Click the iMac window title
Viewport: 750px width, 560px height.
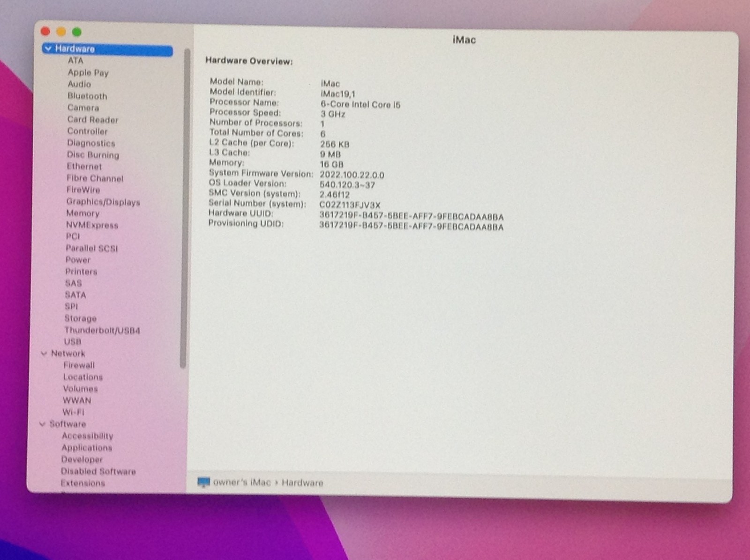click(464, 40)
